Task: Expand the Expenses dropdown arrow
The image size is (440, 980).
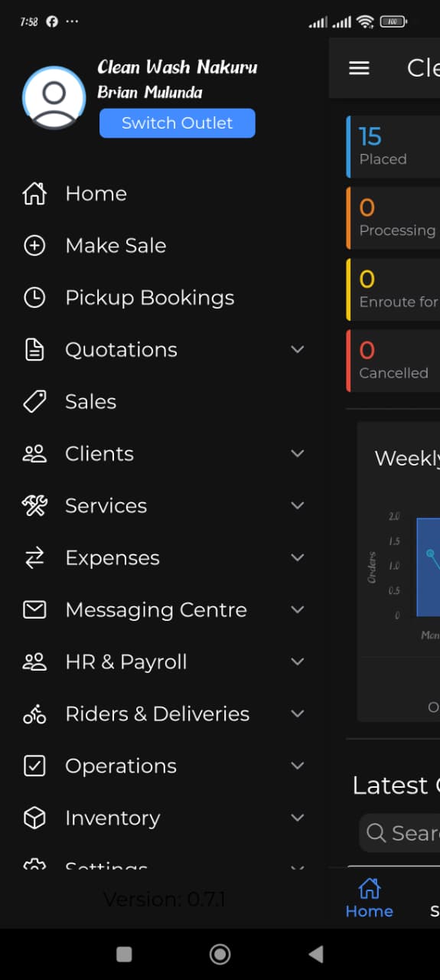Action: coord(298,558)
